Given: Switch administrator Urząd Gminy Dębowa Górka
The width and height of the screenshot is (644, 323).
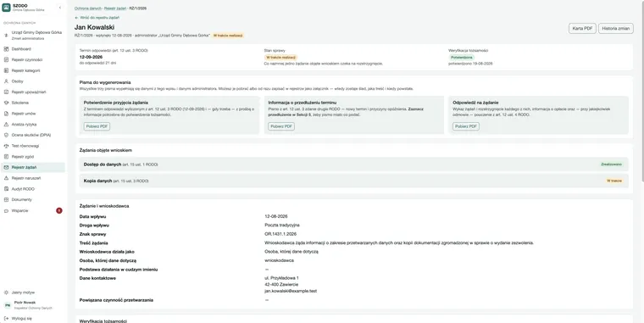Looking at the screenshot, I should (33, 35).
